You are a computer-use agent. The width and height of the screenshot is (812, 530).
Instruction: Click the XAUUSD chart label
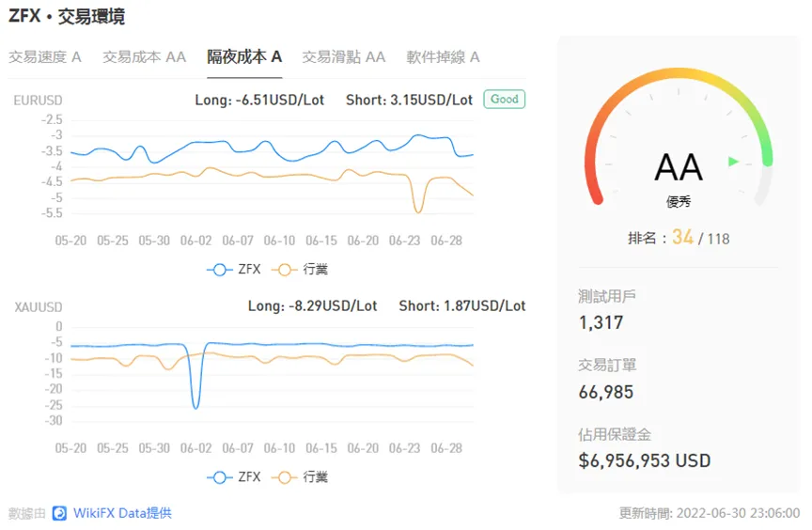point(38,307)
